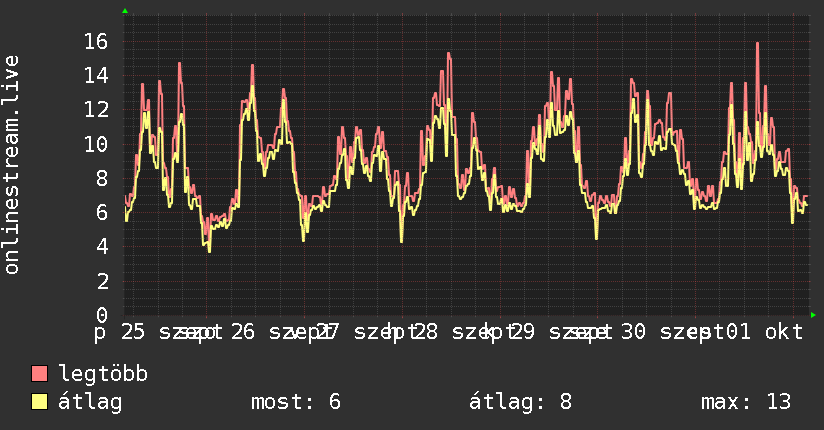Click the 12 label on y-axis
This screenshot has width=824, height=430.
96,109
